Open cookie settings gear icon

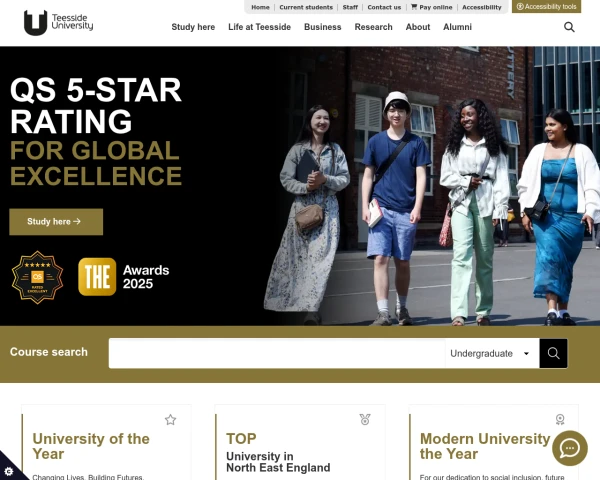coord(8,471)
